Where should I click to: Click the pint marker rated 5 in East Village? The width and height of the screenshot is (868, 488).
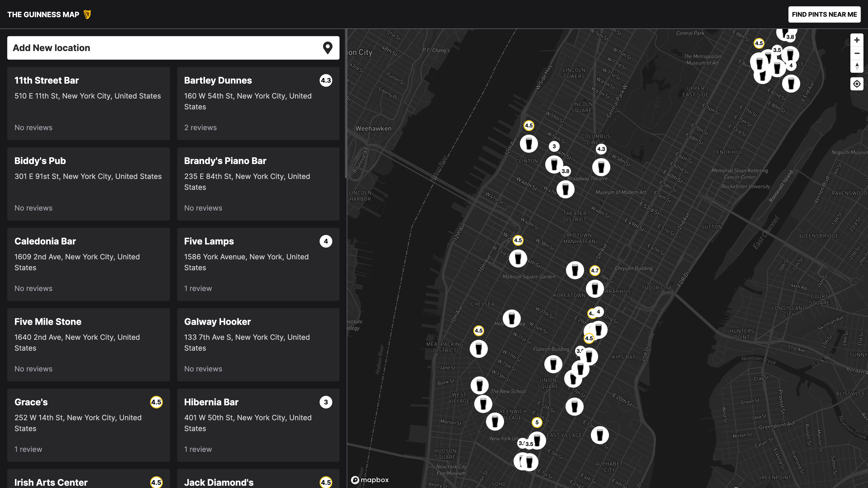[x=537, y=440]
